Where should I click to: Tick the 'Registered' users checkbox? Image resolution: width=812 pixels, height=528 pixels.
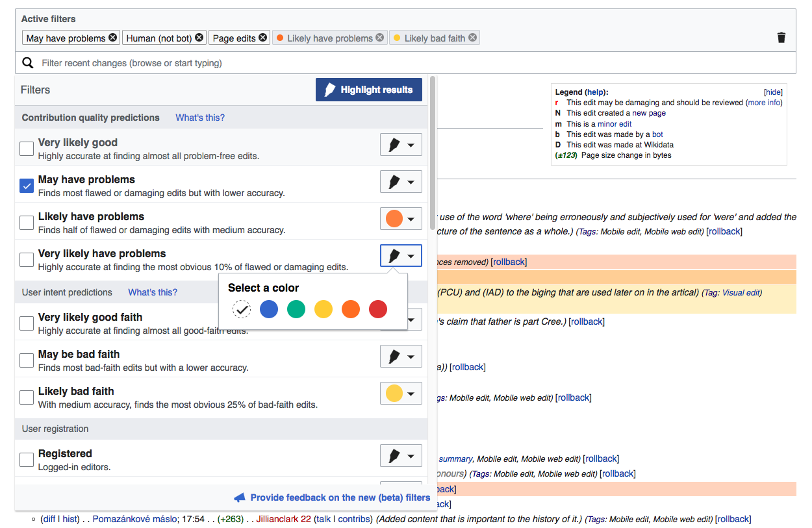[x=27, y=460]
